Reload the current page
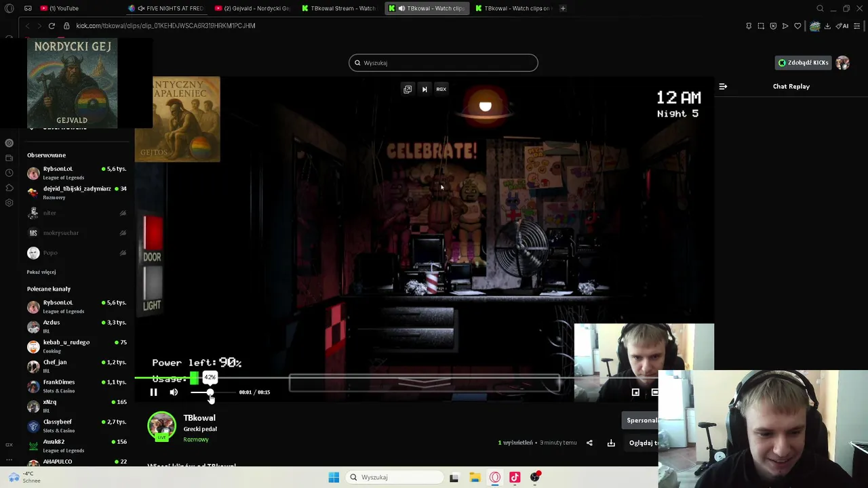868x488 pixels. point(52,26)
